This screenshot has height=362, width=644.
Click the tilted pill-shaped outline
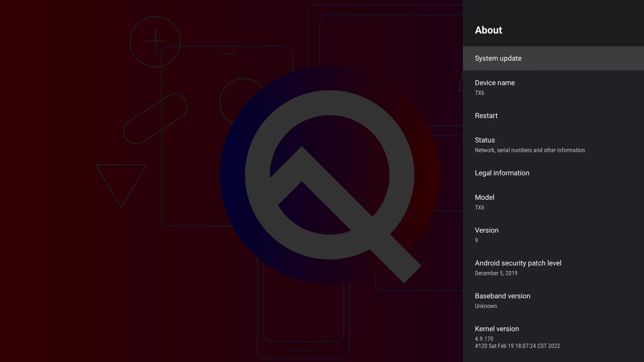(x=155, y=119)
